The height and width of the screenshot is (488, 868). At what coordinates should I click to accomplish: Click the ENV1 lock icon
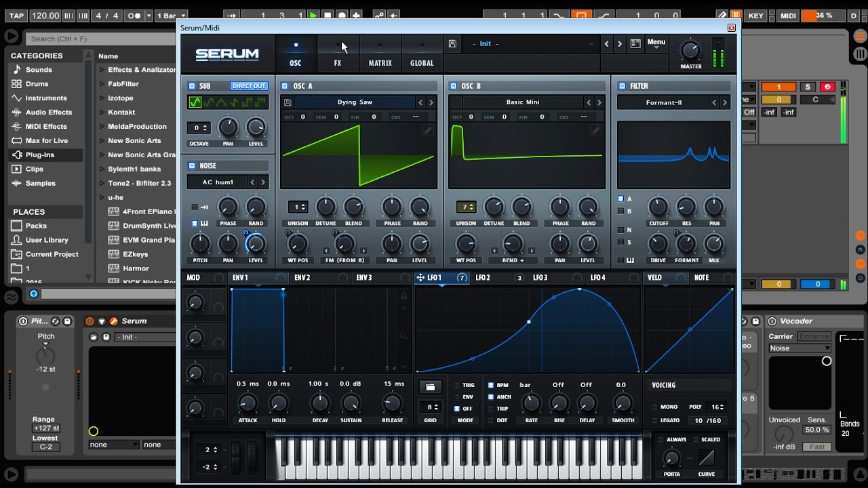[403, 296]
